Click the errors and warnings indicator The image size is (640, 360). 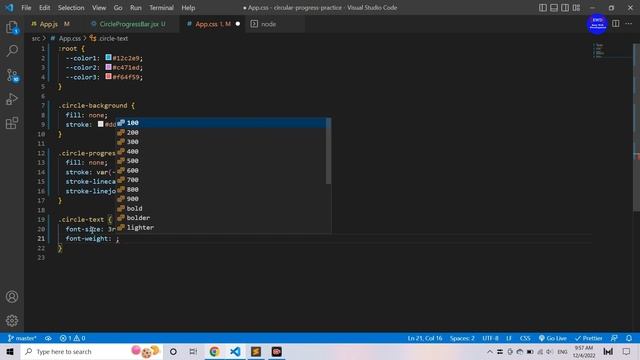(x=72, y=338)
